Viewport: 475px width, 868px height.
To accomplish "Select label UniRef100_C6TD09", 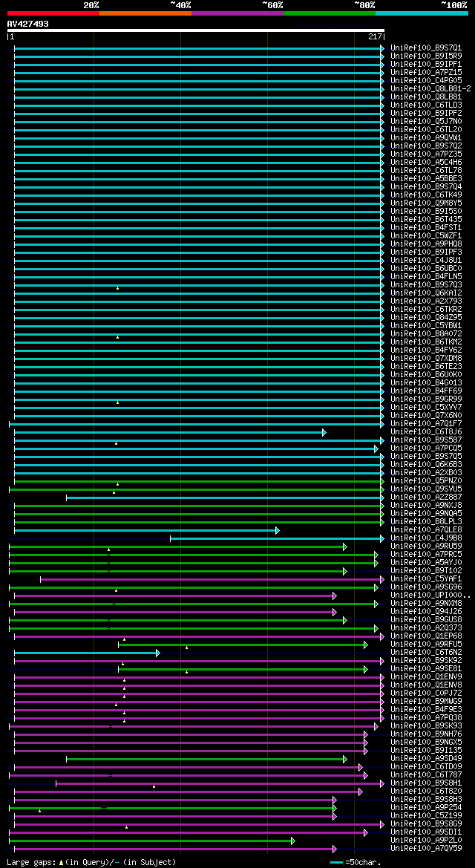I will pyautogui.click(x=426, y=767).
